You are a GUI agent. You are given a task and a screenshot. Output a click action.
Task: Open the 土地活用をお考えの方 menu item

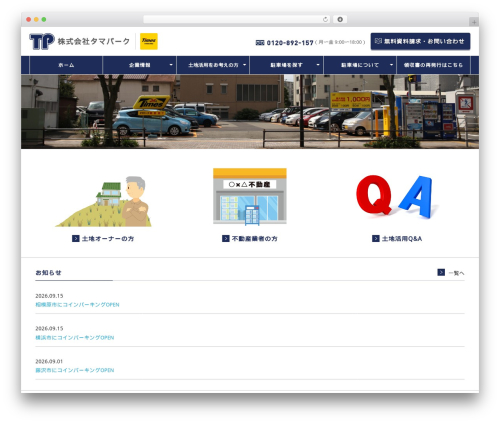click(213, 65)
